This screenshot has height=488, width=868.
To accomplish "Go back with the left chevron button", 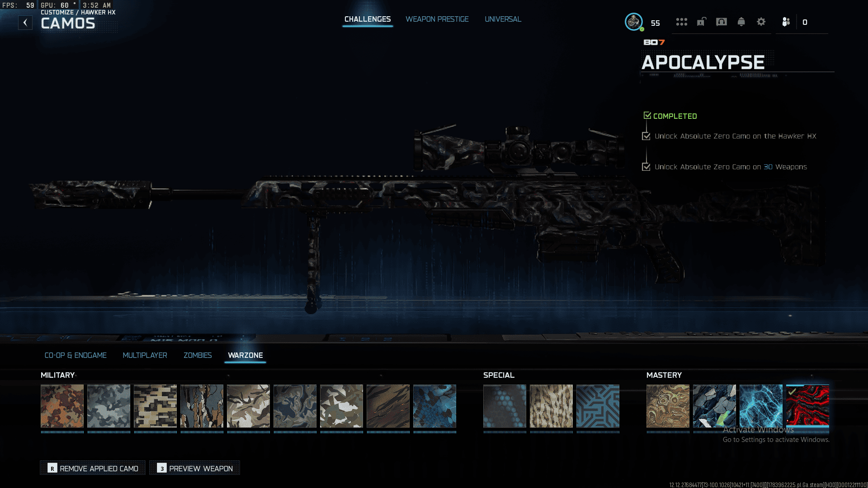I will pyautogui.click(x=25, y=23).
